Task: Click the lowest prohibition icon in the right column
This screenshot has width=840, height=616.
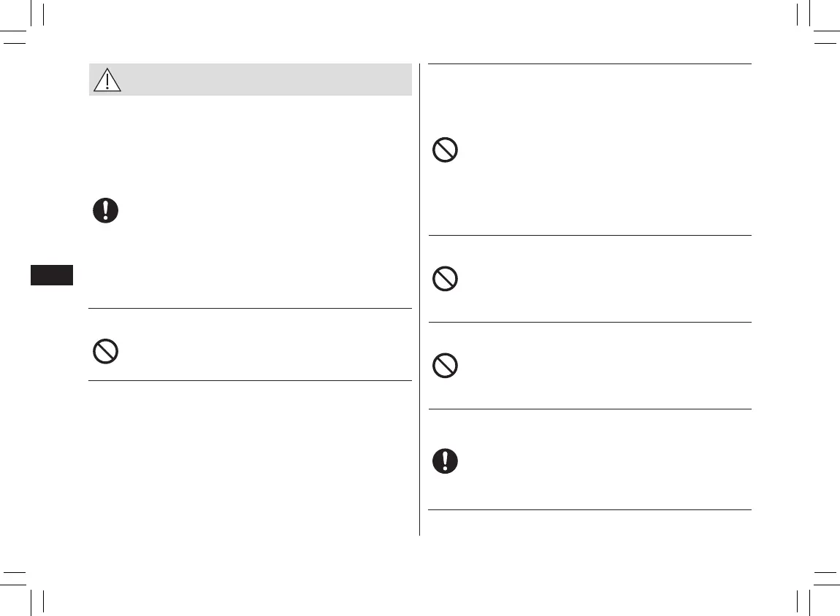Action: coord(446,366)
